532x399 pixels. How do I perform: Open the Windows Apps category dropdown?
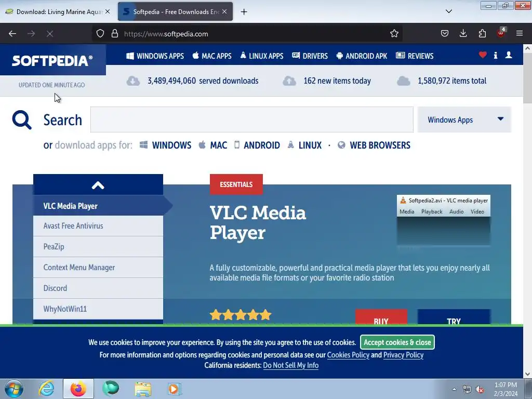464,119
